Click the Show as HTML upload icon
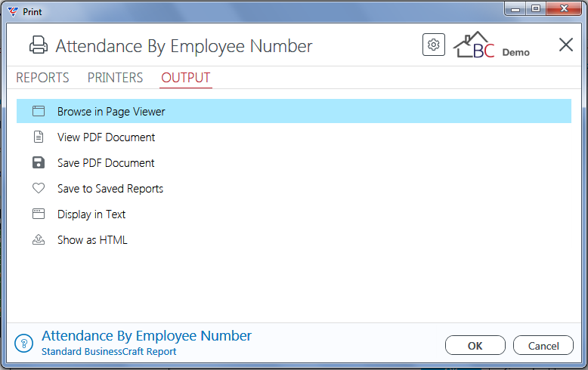 coord(39,239)
